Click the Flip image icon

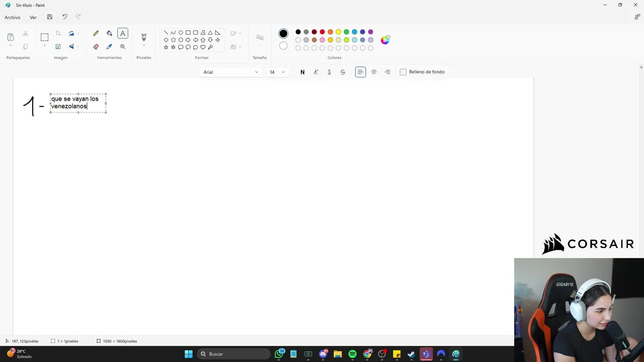71,47
